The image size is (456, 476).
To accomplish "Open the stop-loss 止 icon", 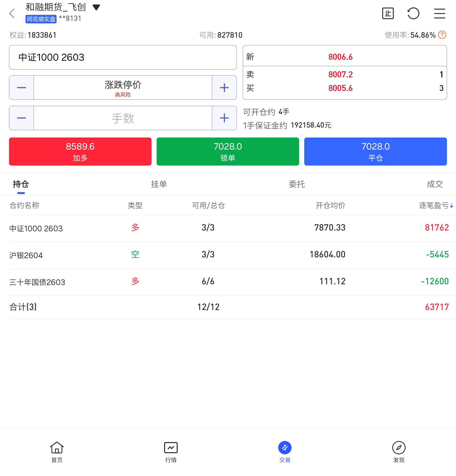I will 388,13.
